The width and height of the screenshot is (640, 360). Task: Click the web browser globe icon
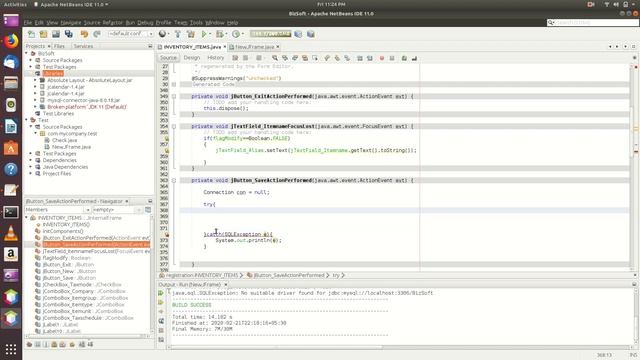pyautogui.click(x=162, y=34)
